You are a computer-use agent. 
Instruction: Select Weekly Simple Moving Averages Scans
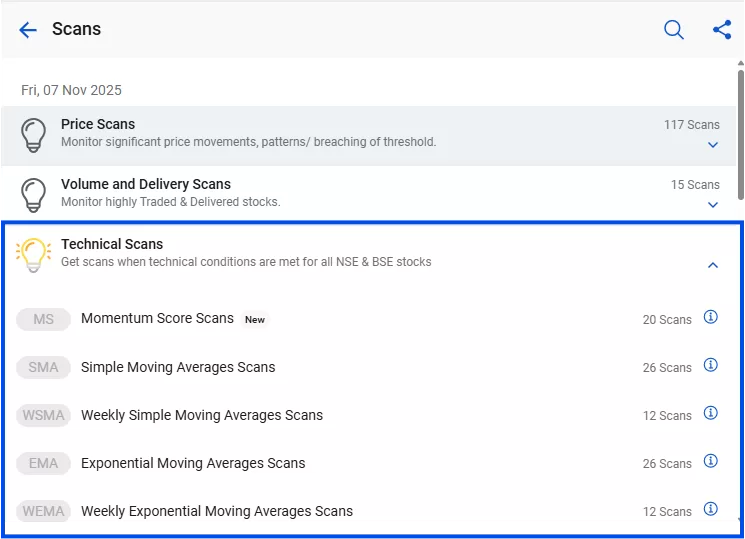tap(202, 415)
